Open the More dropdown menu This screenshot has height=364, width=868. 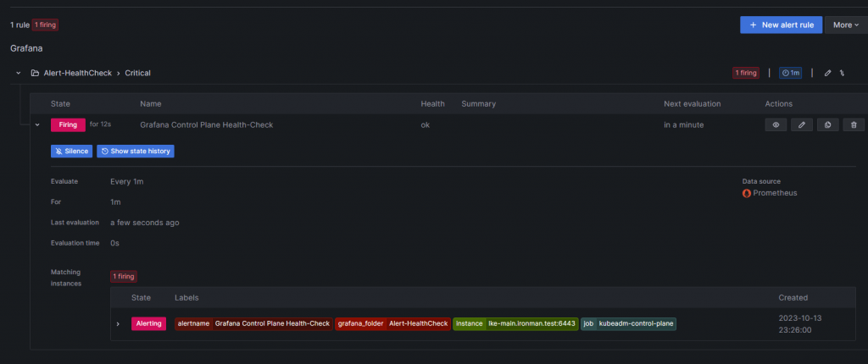[846, 25]
